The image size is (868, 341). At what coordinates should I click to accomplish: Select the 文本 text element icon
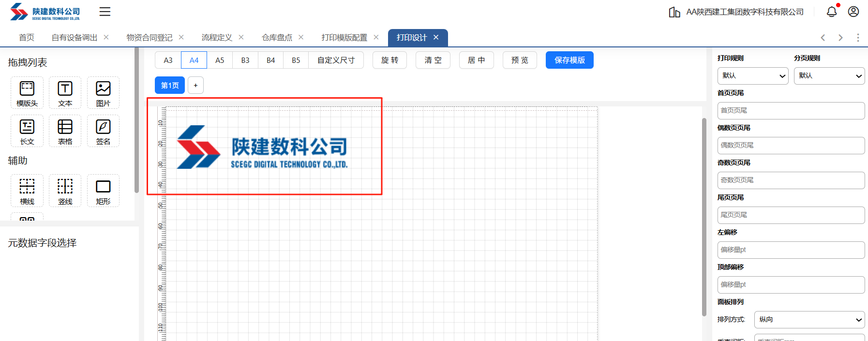click(65, 92)
